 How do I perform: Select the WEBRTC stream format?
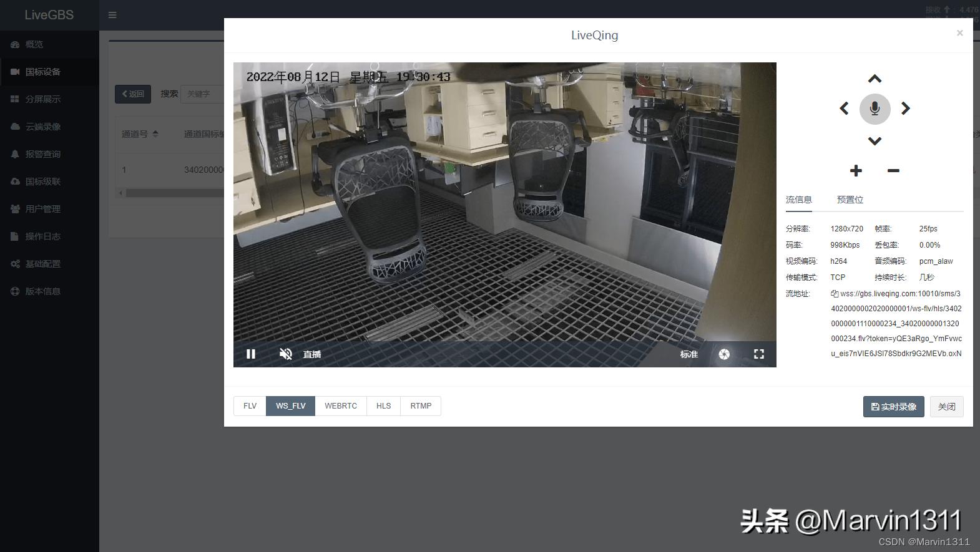(341, 406)
